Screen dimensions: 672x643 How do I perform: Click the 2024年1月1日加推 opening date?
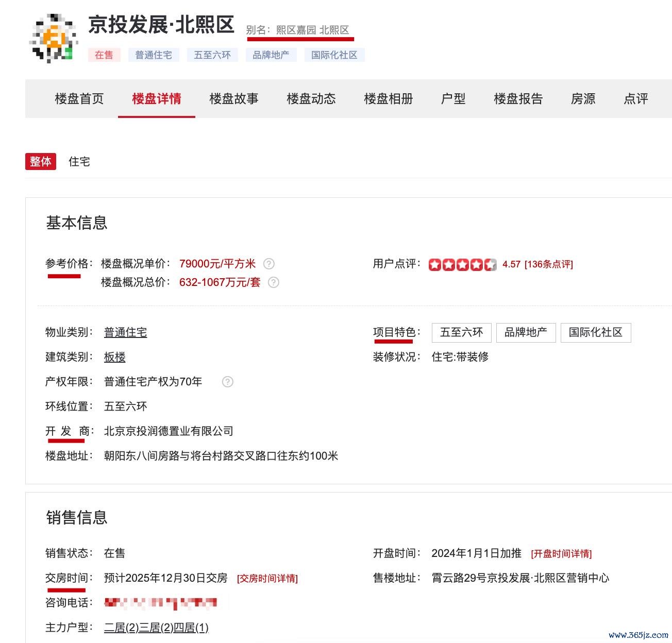click(x=477, y=553)
